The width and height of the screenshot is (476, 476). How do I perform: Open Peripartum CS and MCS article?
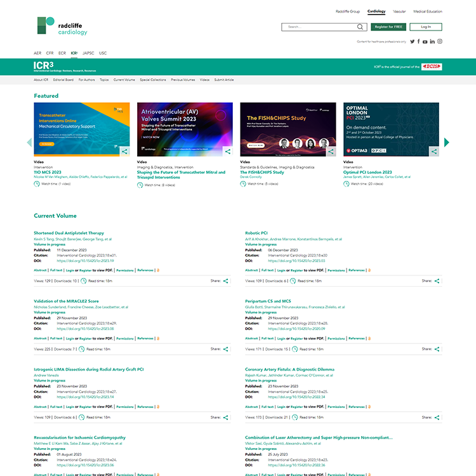click(x=268, y=301)
